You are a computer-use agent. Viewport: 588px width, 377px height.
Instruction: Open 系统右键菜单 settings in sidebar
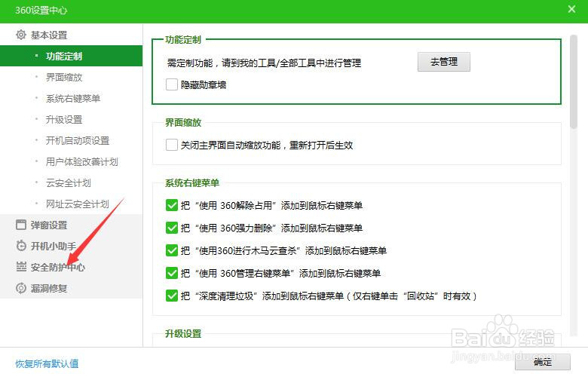click(72, 98)
